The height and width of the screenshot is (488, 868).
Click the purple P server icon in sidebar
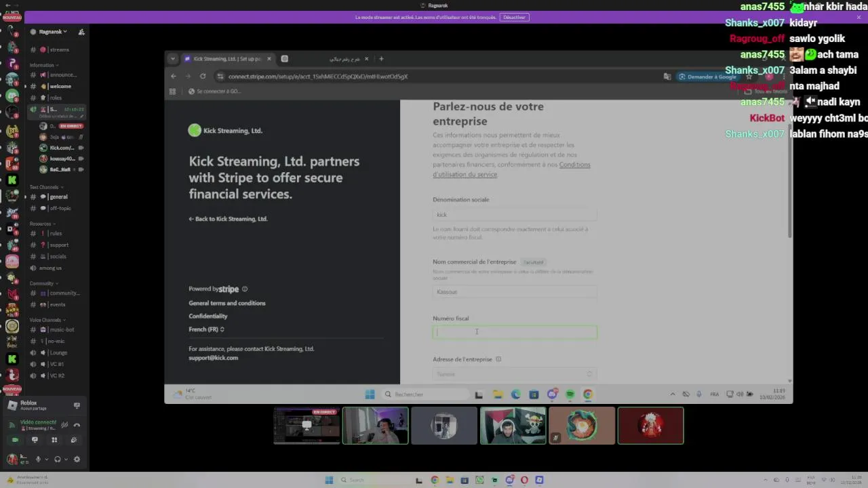[12, 63]
